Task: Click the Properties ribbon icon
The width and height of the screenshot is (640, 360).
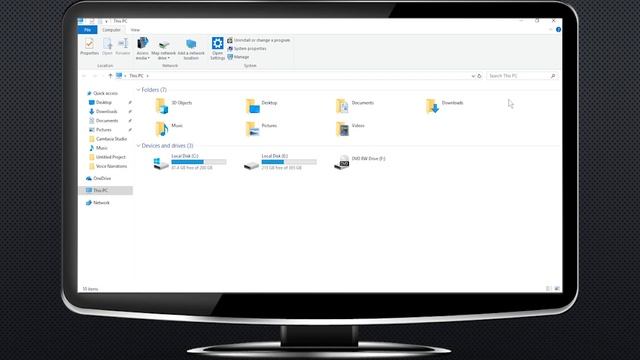Action: [89, 46]
